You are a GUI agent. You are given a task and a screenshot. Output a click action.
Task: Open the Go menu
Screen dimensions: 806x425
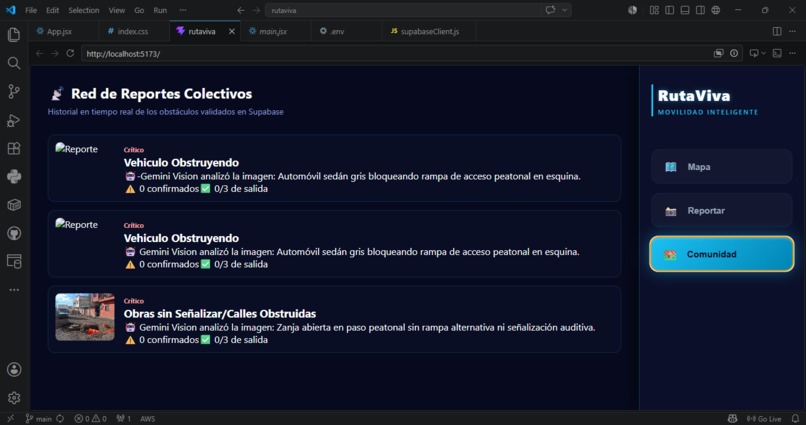pos(139,10)
